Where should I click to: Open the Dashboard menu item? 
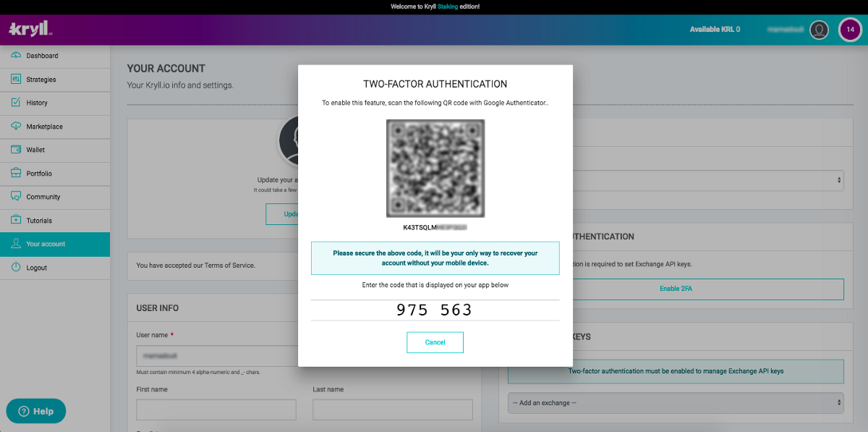pyautogui.click(x=55, y=56)
